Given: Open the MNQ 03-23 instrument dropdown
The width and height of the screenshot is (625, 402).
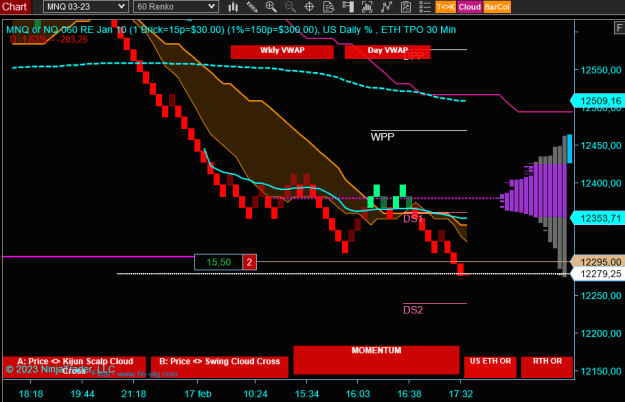Looking at the screenshot, I should tap(85, 7).
